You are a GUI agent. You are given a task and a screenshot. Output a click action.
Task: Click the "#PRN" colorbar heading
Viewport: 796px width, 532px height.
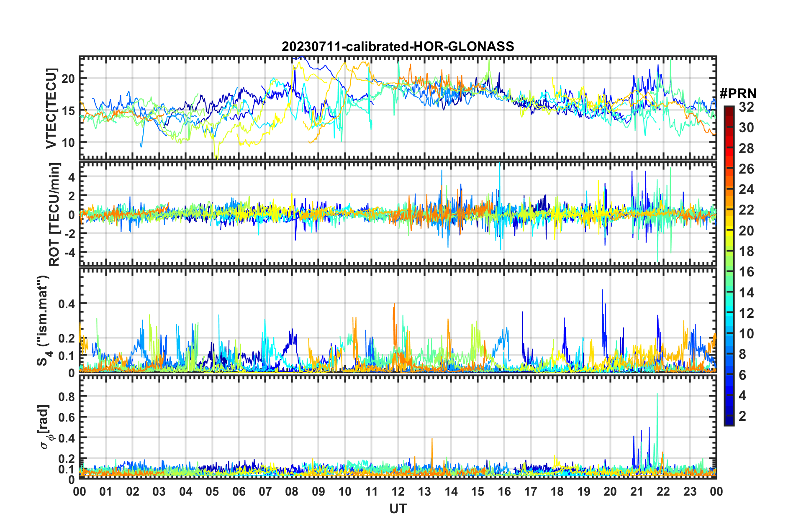[x=738, y=93]
